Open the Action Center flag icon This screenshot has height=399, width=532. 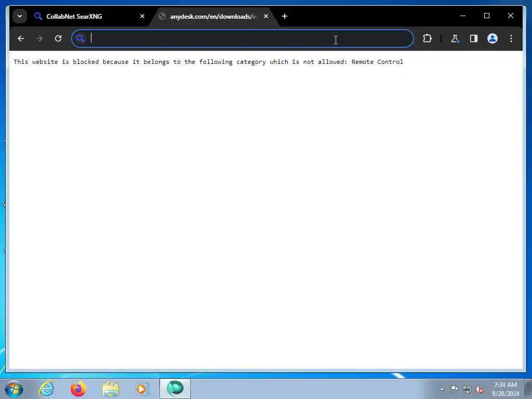click(x=454, y=389)
